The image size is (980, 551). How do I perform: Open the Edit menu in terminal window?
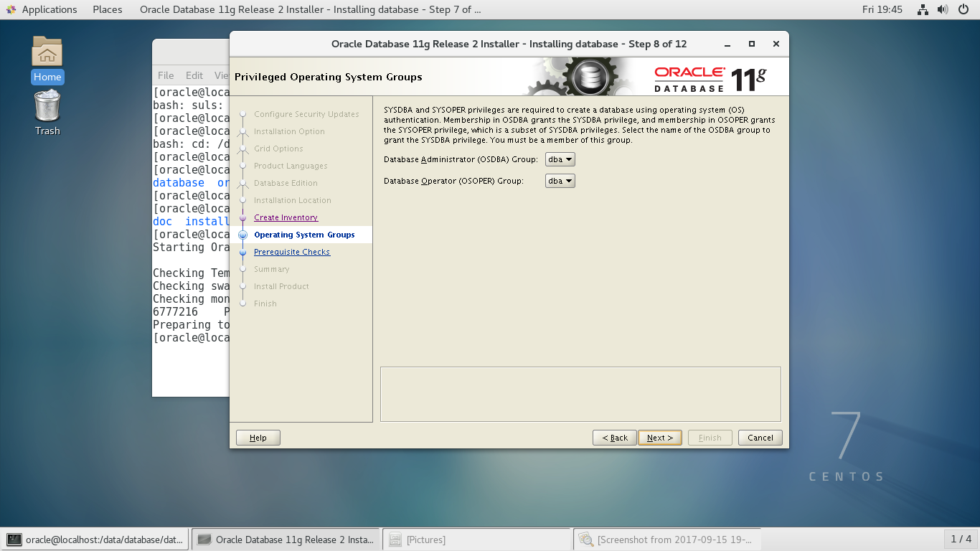point(194,75)
